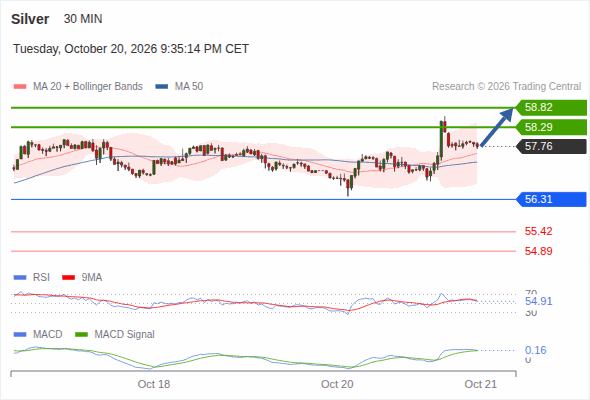Click the Oct 21 axis label

481,384
